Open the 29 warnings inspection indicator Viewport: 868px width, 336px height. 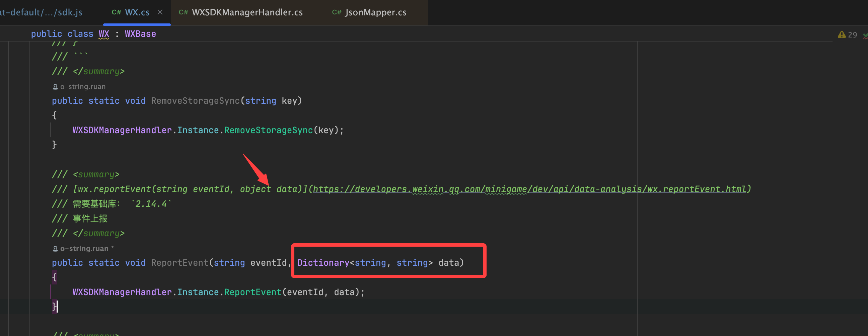pos(848,35)
